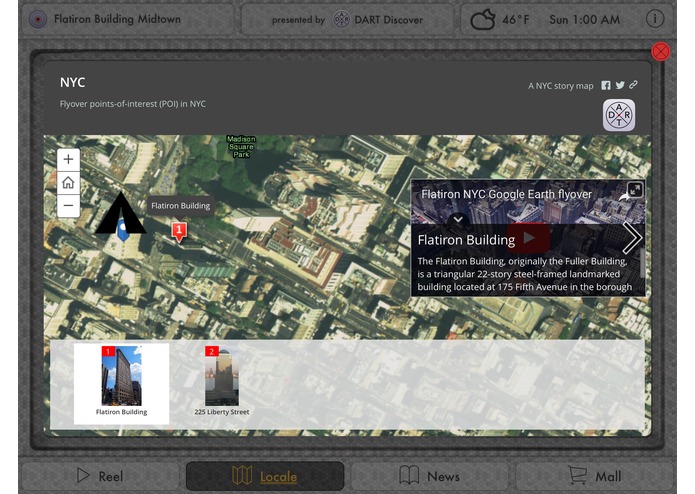This screenshot has width=695, height=494.
Task: Expand the flyover video to fullscreen
Action: pos(635,190)
